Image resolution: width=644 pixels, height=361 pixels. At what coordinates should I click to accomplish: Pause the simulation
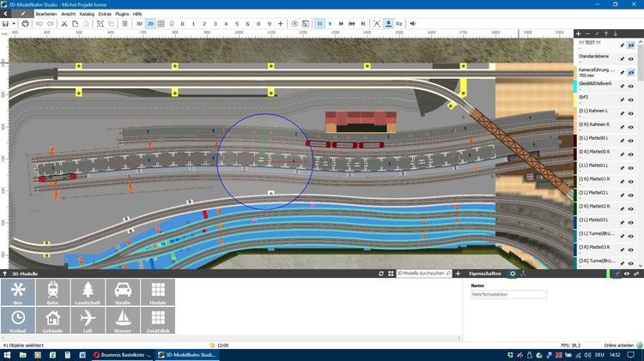point(319,24)
